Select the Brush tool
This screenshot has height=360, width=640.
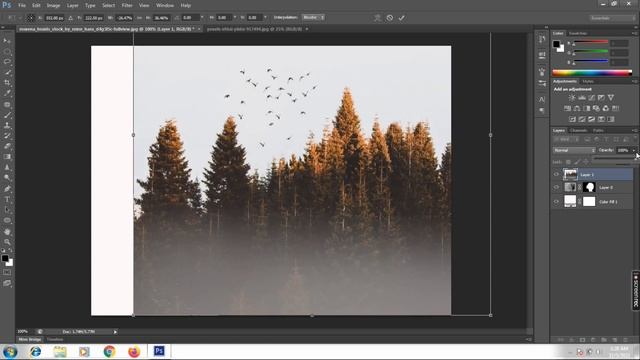7,115
